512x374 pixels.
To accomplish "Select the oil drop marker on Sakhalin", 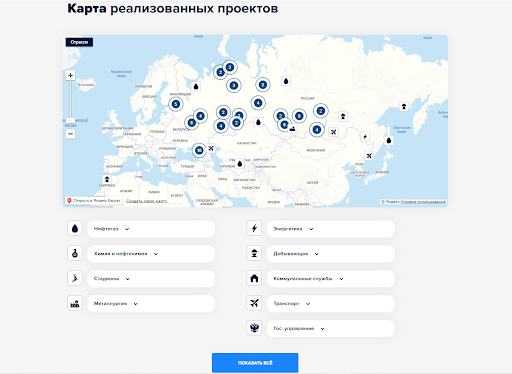I will [389, 140].
